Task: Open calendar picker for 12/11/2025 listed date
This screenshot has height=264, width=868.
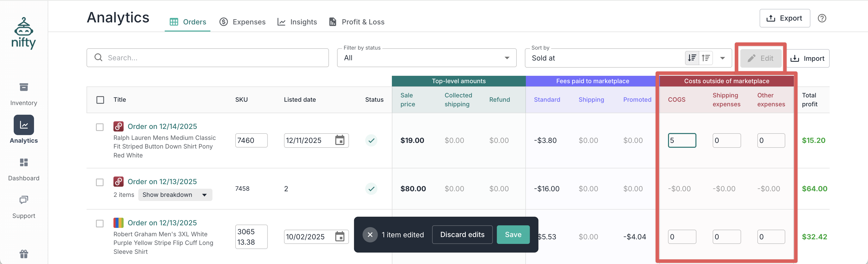Action: click(x=340, y=140)
